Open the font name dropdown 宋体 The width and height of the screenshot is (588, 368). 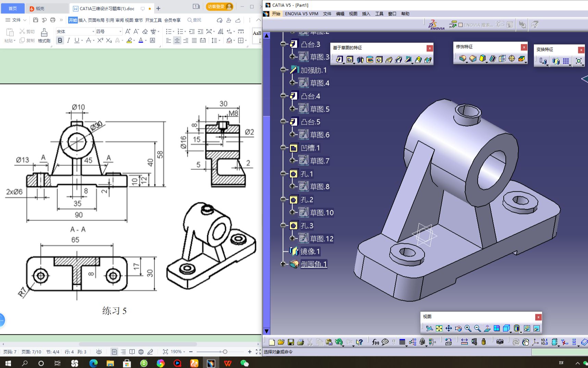pos(93,32)
